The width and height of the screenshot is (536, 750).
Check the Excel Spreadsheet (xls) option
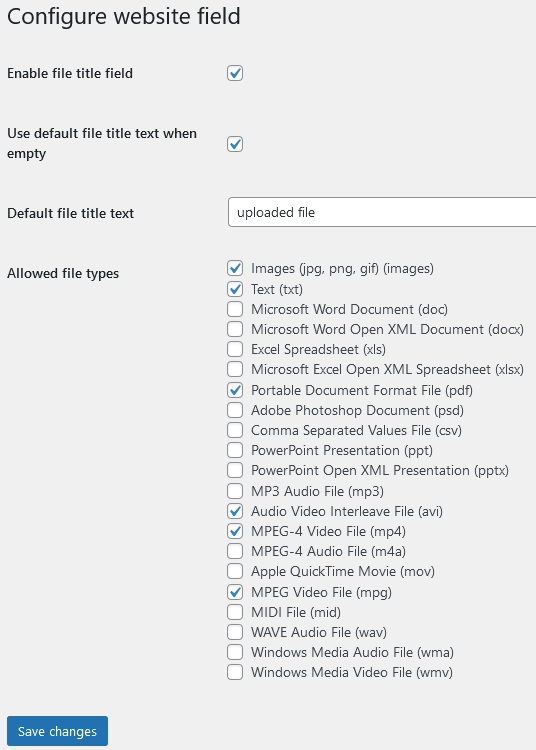[x=235, y=349]
